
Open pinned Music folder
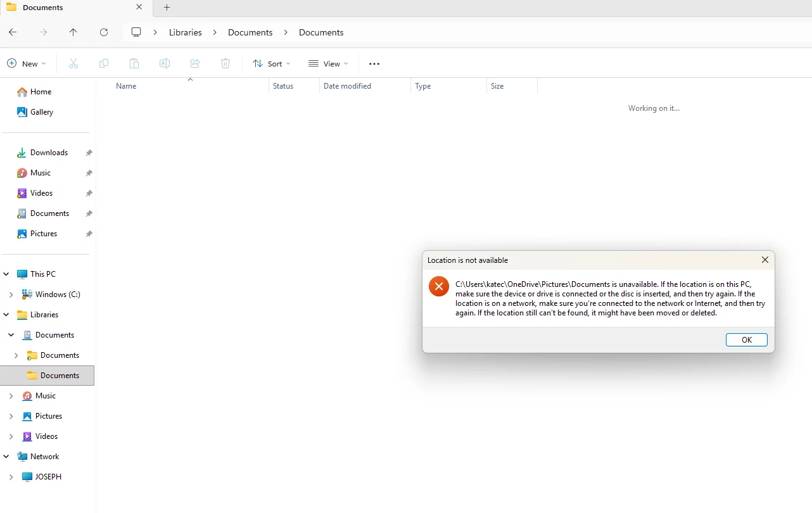pos(41,173)
